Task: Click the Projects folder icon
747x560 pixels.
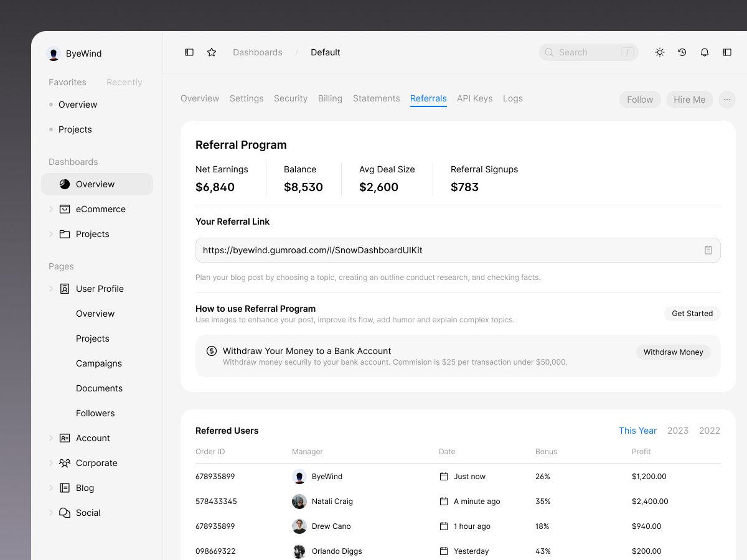Action: point(65,234)
